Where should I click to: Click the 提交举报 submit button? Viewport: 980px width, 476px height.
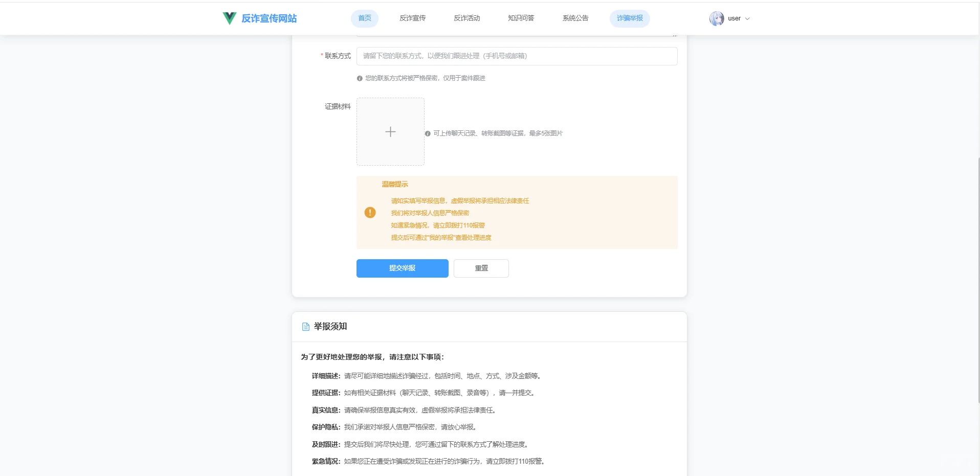point(402,268)
